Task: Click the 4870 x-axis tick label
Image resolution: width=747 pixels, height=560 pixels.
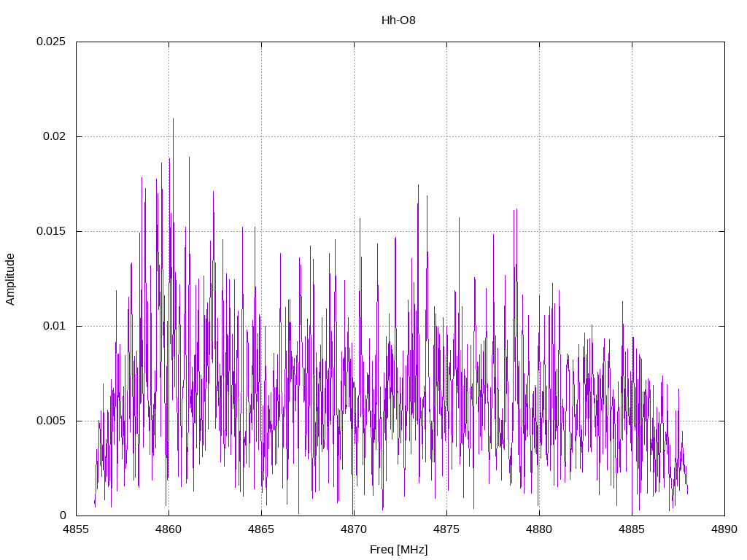Action: (354, 529)
